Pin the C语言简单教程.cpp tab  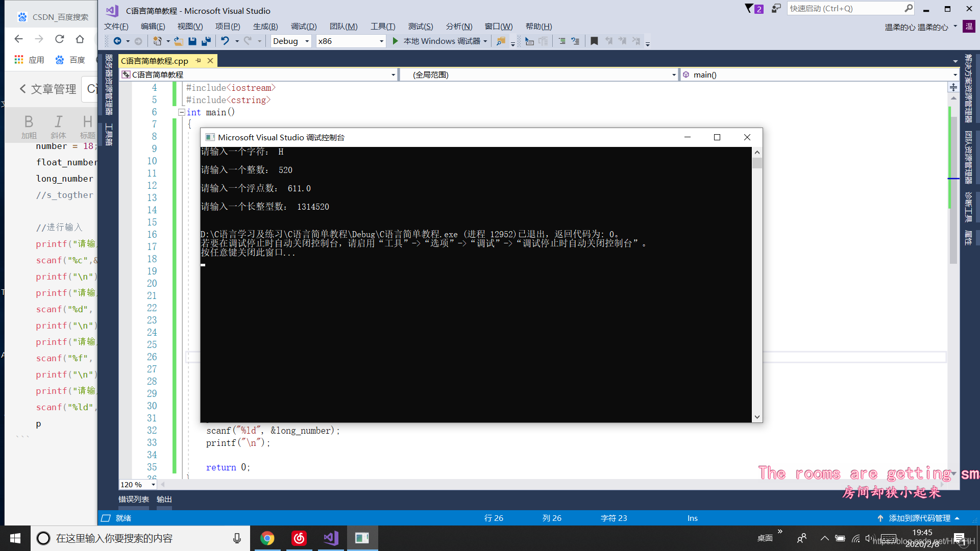click(199, 61)
